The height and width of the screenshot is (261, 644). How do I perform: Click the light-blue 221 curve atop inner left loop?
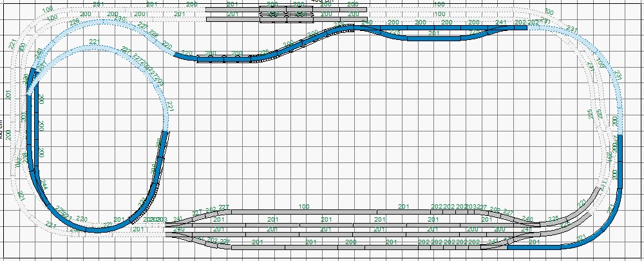(x=97, y=48)
